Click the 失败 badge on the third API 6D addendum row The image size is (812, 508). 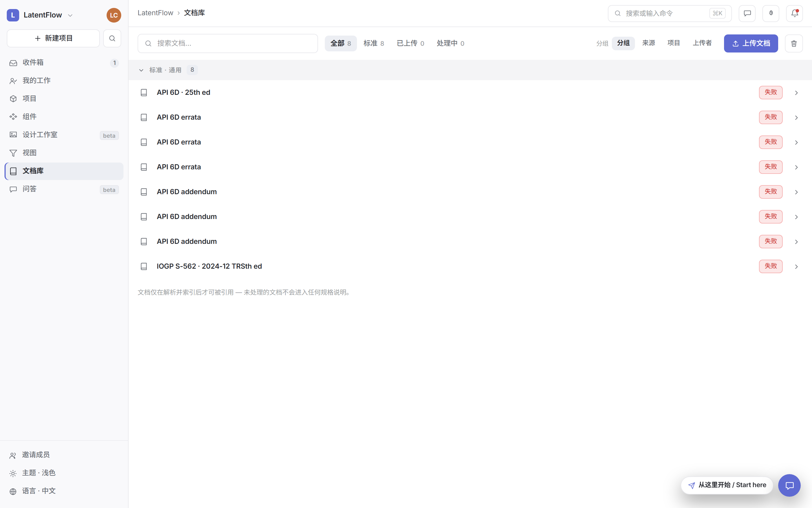(771, 242)
